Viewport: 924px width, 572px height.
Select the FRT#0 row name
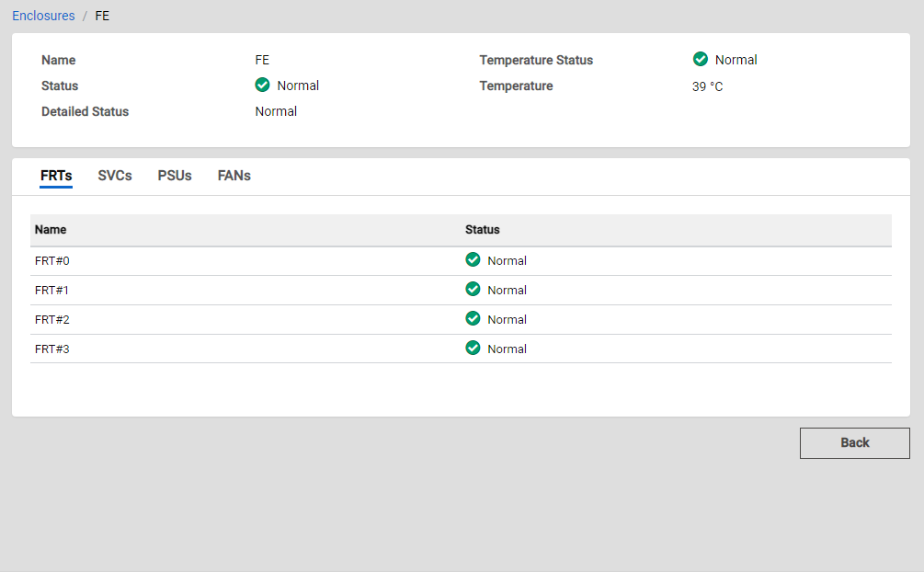click(x=52, y=261)
